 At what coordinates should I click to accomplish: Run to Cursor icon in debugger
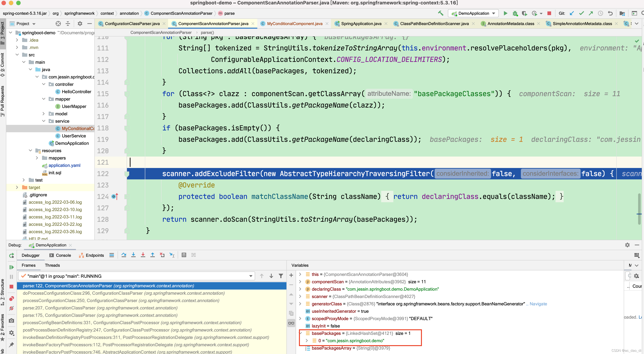[x=172, y=255]
